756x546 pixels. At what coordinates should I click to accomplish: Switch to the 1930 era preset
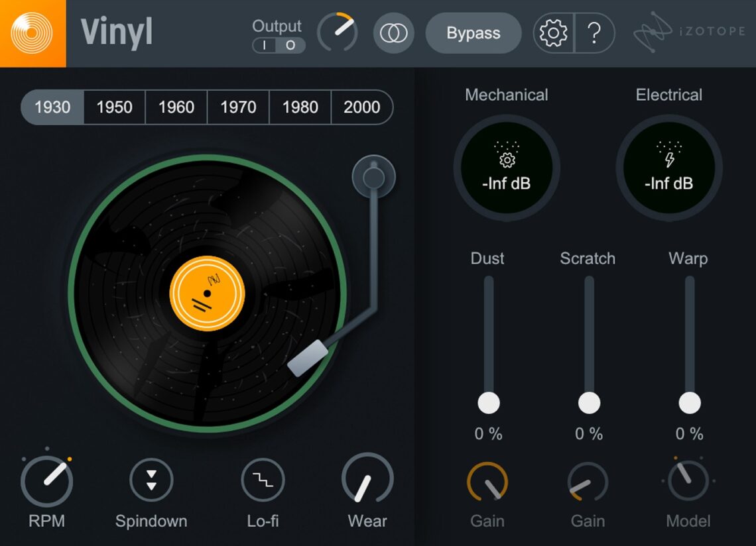point(52,107)
